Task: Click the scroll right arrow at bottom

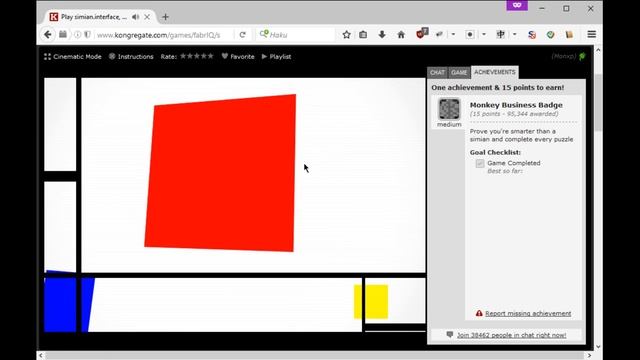Action: pos(589,356)
